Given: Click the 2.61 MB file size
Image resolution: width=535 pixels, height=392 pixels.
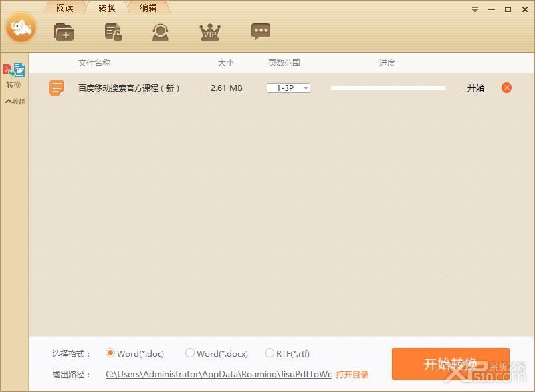Looking at the screenshot, I should click(227, 88).
